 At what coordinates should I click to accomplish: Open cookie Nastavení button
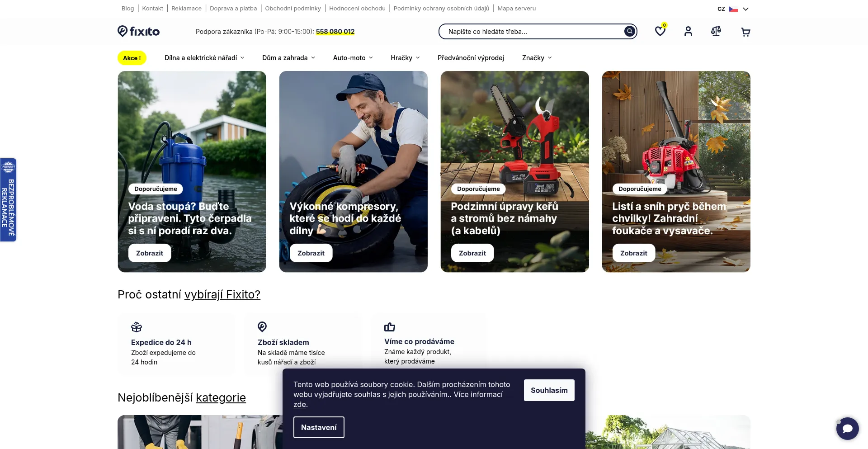coord(319,427)
